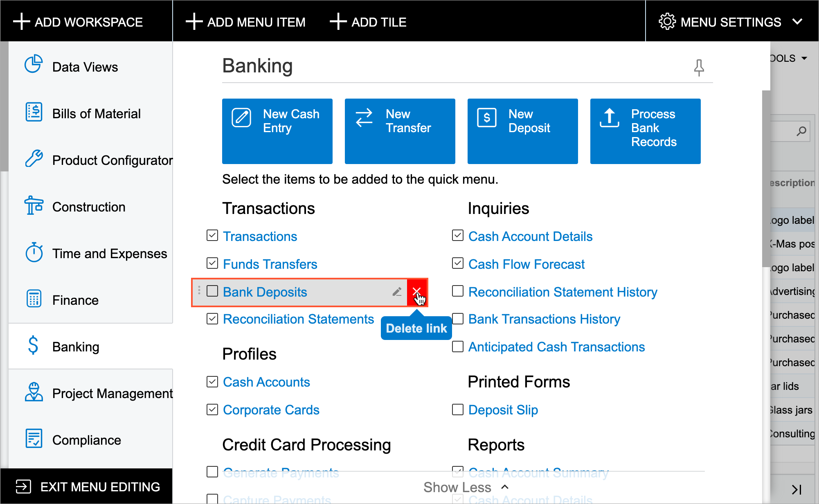The width and height of the screenshot is (819, 504).
Task: Click the pencil edit icon on Bank Deposits
Action: [397, 292]
